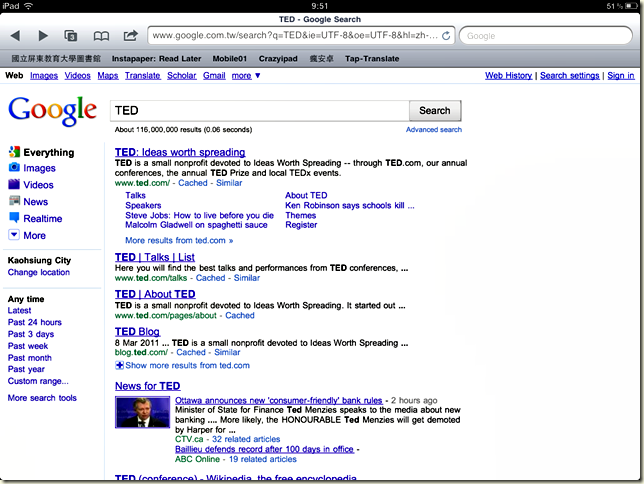Open the Themes sitelink
644x484 pixels.
pos(301,215)
